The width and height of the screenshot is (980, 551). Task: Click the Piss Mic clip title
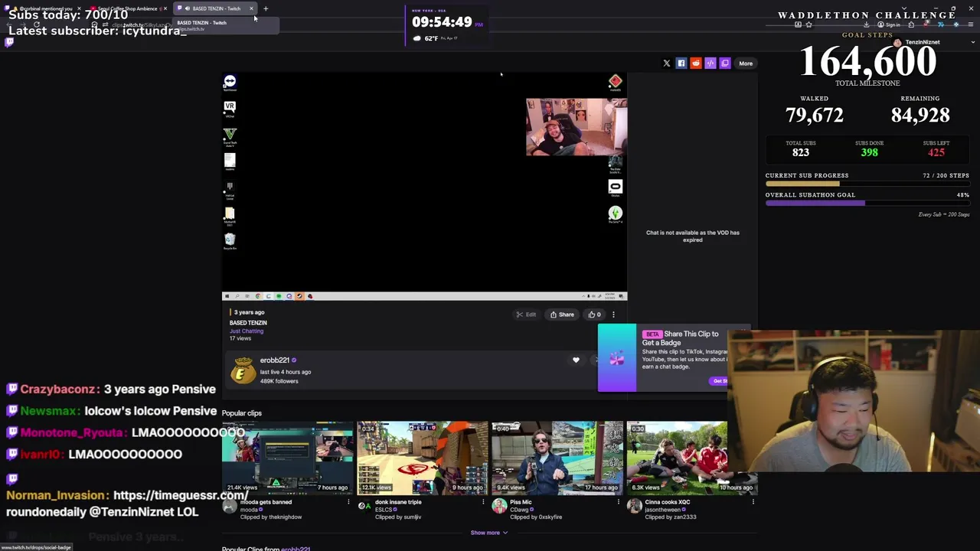[x=521, y=502]
